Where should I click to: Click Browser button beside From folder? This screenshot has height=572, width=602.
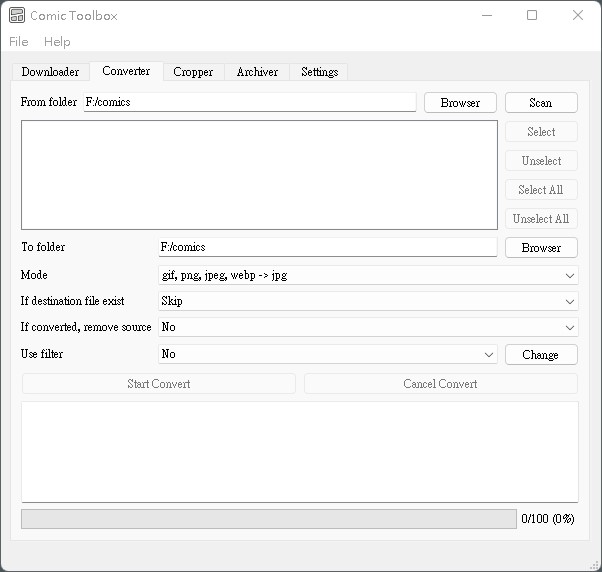460,102
